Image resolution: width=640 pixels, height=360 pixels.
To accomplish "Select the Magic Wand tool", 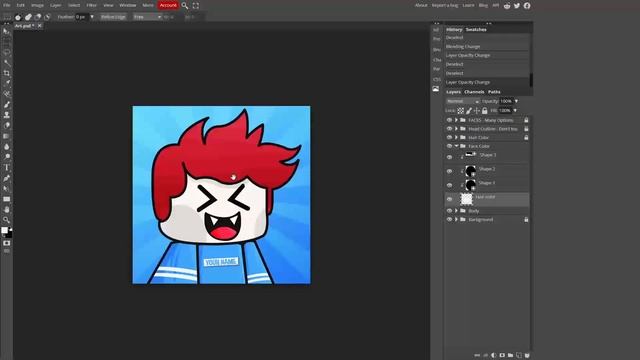I will coord(6,63).
